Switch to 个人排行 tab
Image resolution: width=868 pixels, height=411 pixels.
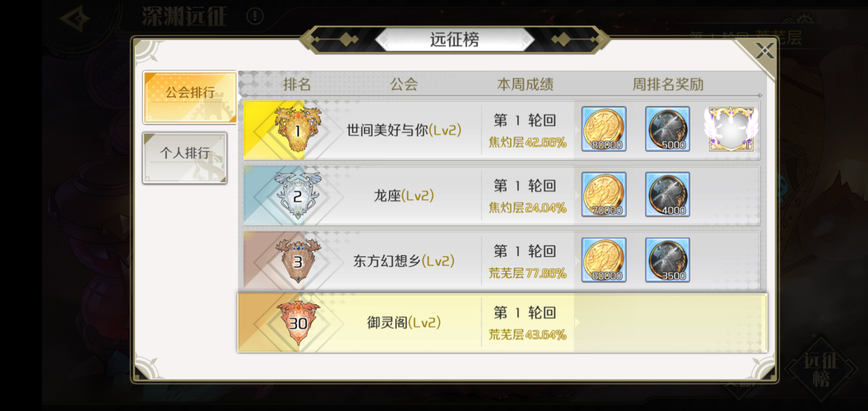[185, 158]
